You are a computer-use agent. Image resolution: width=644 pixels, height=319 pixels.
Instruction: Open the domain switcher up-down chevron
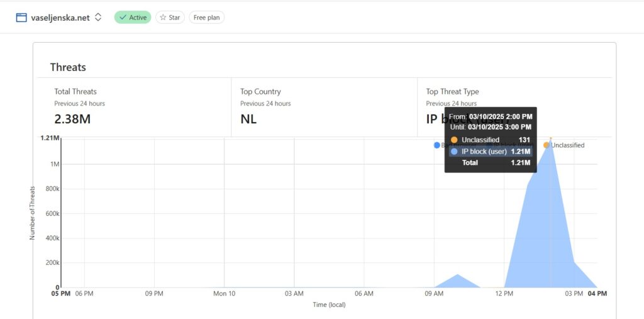click(97, 17)
